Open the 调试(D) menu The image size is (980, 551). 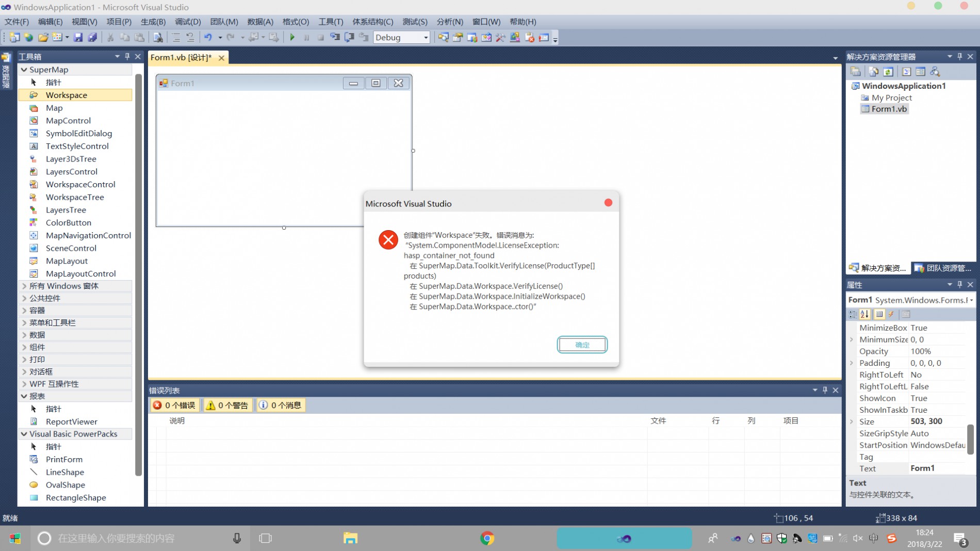click(188, 22)
